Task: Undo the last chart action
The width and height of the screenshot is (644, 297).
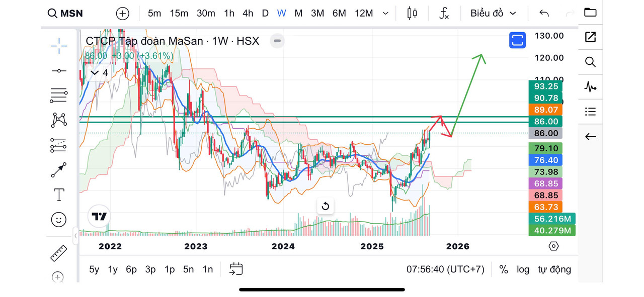Action: coord(544,13)
